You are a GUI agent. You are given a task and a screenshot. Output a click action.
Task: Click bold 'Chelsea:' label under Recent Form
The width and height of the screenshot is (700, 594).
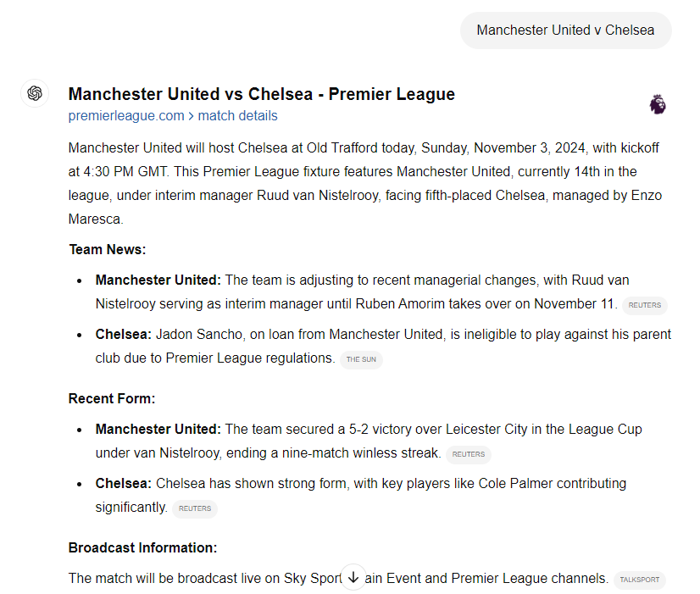tap(124, 484)
